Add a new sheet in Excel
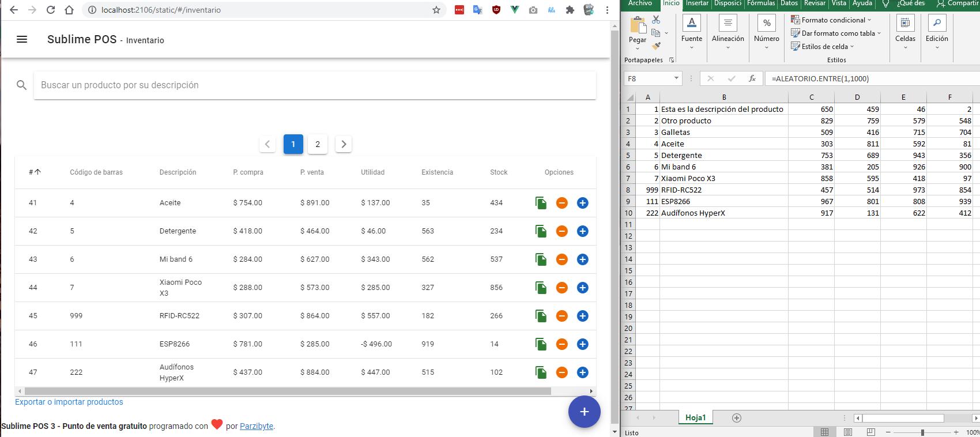980x437 pixels. point(736,418)
